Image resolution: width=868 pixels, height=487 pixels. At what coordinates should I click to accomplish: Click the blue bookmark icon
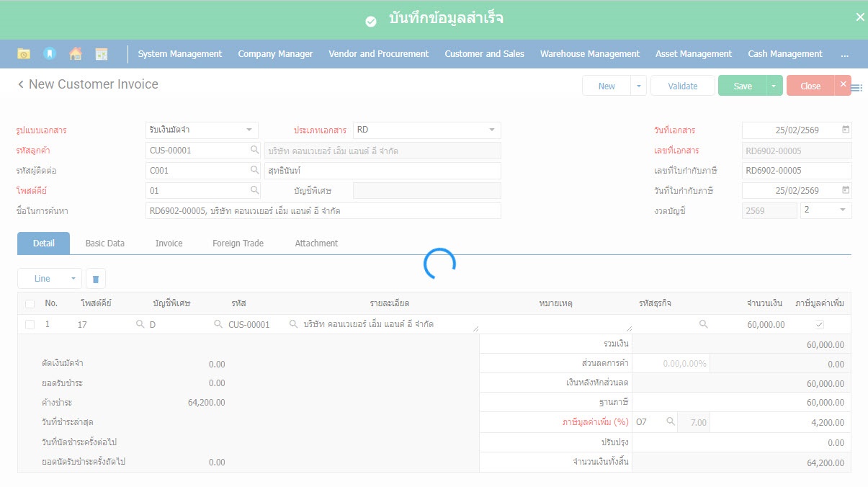click(49, 54)
